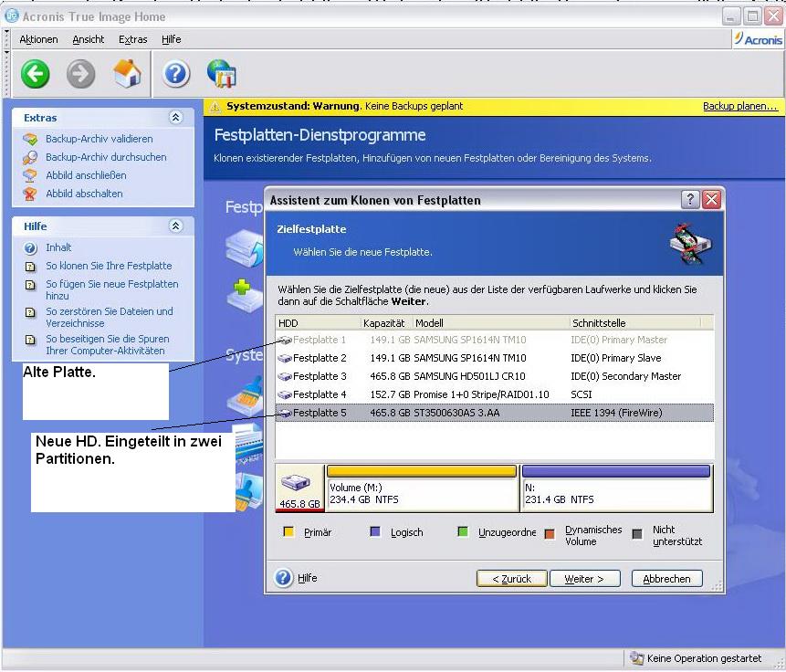Select Festplatte 3 SAMSUNG HD501LJ row
786x672 pixels.
click(494, 376)
